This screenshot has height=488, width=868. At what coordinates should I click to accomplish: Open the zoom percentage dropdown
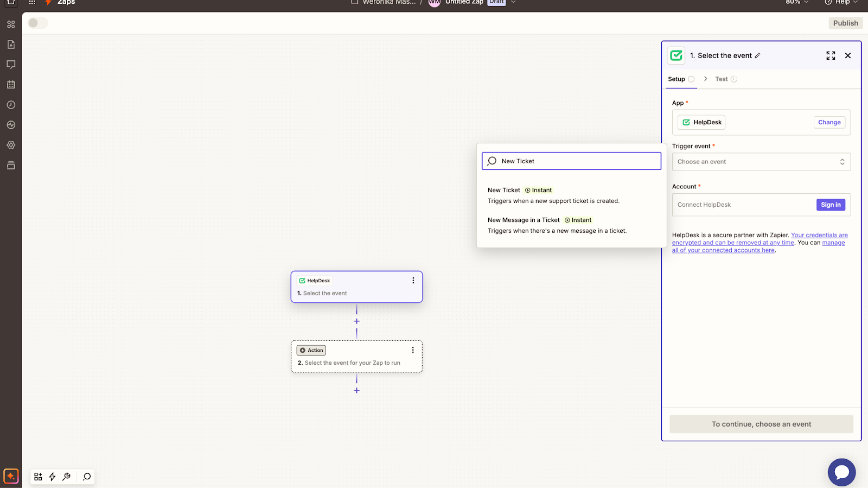coord(797,2)
